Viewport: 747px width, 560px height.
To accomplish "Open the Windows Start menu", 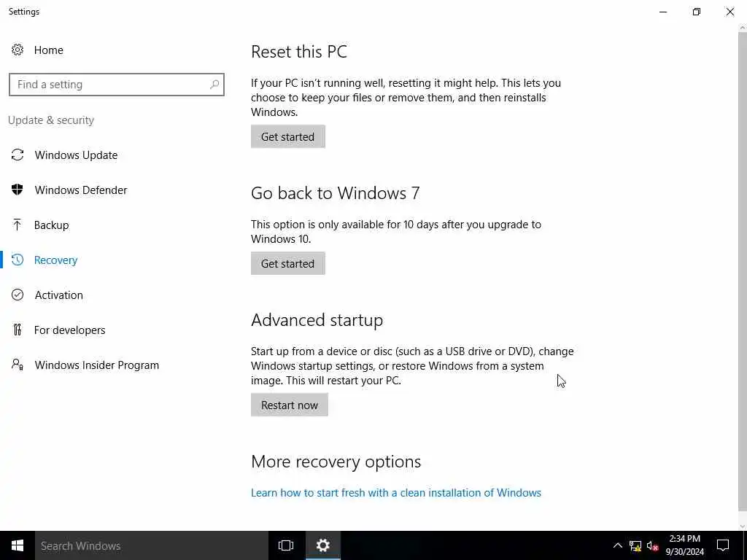I will tap(18, 545).
